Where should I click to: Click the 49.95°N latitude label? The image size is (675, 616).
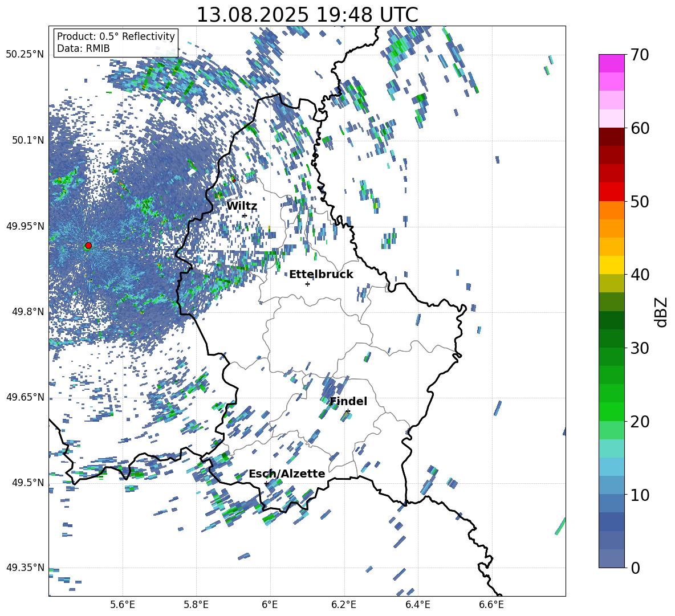[x=25, y=226]
